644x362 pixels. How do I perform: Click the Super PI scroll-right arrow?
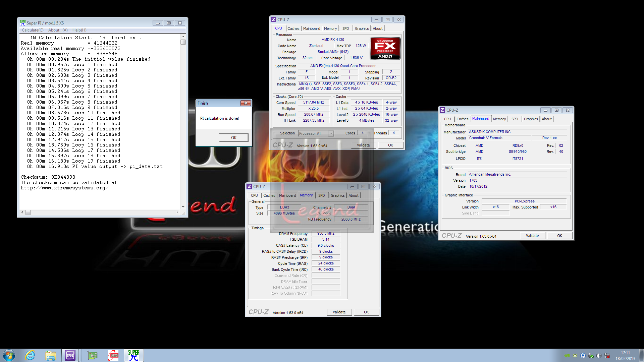[177, 212]
